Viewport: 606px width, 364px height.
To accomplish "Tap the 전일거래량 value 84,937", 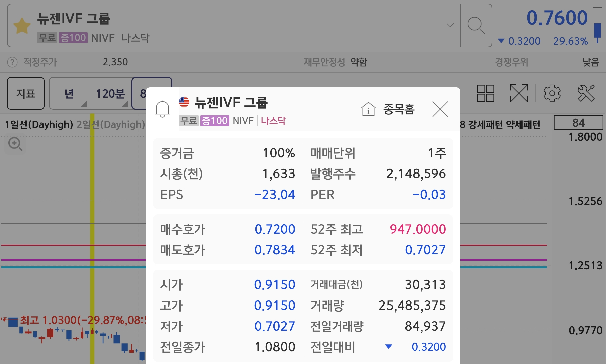I will point(425,326).
